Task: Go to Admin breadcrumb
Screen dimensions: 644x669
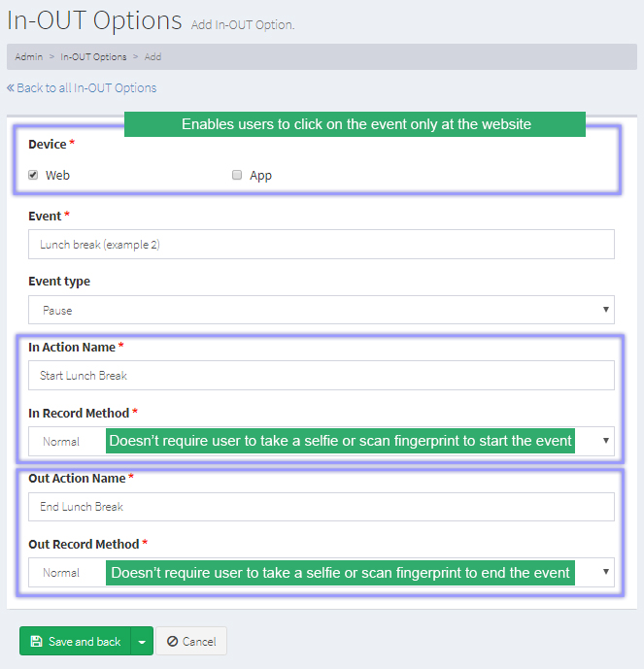Action: (x=28, y=56)
